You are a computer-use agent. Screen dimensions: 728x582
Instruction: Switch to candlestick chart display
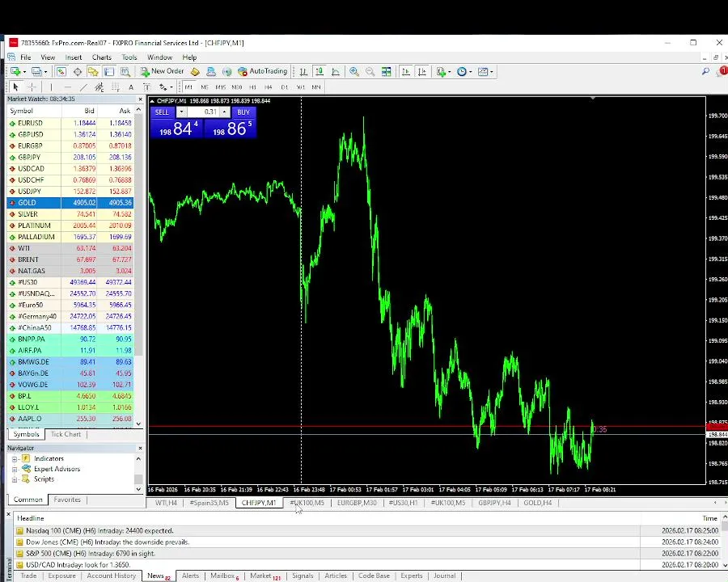pyautogui.click(x=320, y=71)
